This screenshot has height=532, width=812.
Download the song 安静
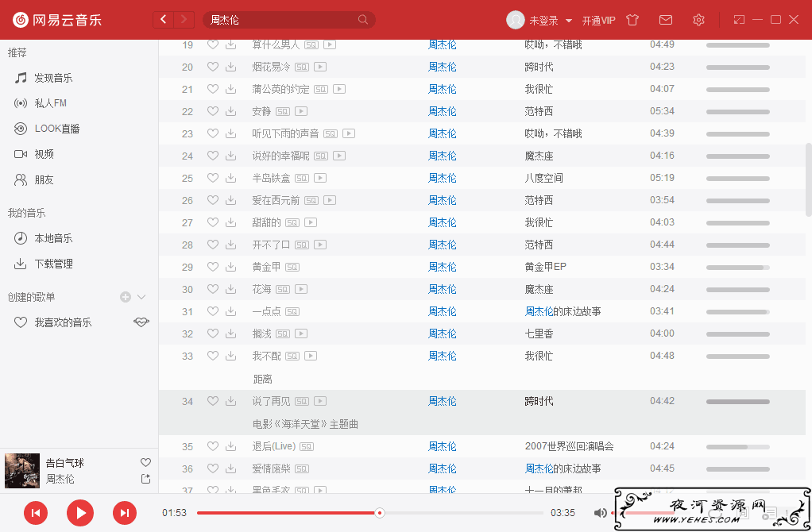tap(231, 111)
